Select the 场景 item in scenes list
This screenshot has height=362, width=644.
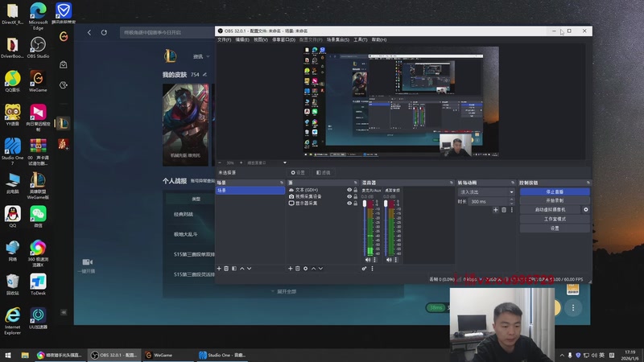coord(250,191)
